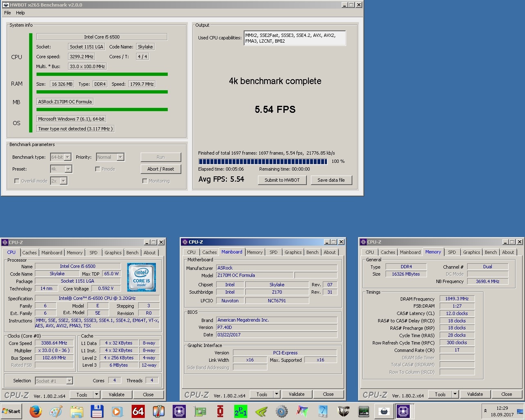Click the grayed Run button
Viewport: 525px width, 420px height.
(161, 157)
